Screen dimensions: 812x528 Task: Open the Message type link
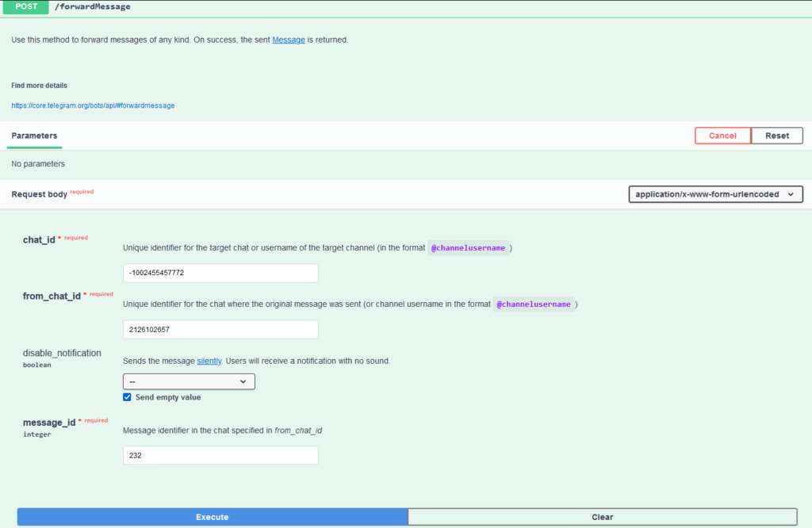click(289, 40)
